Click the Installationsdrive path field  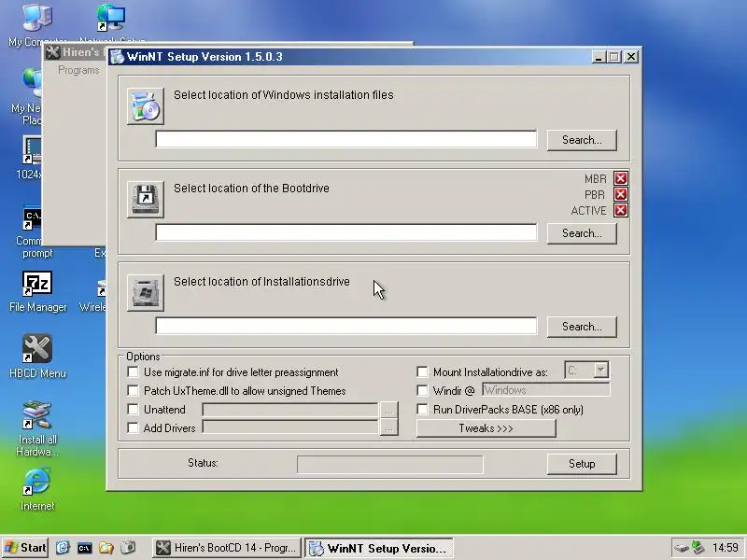pyautogui.click(x=346, y=326)
